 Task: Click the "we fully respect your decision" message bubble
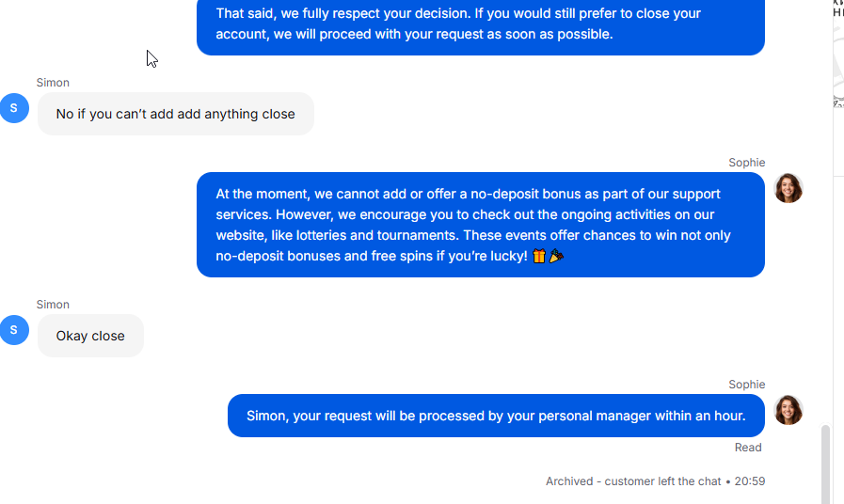481,24
